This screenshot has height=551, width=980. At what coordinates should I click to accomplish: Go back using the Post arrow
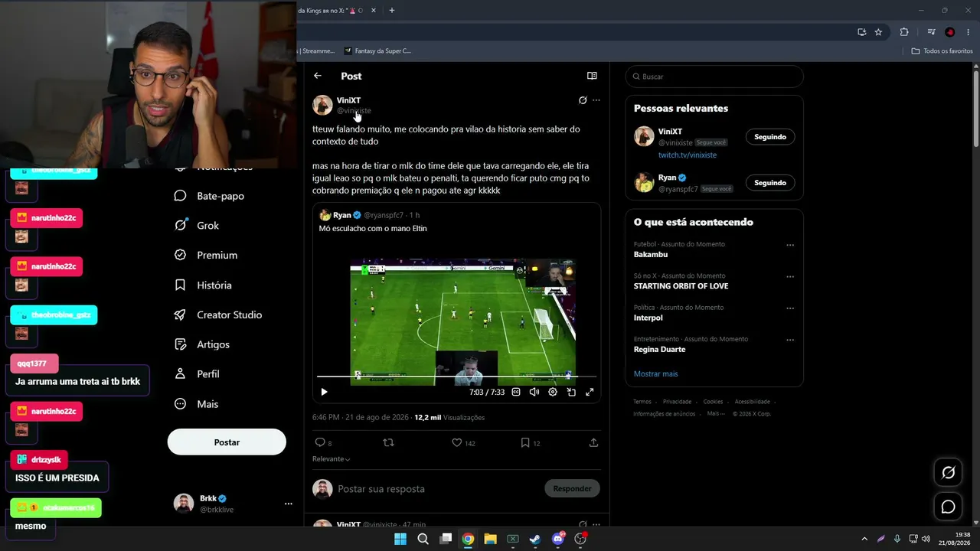tap(318, 76)
